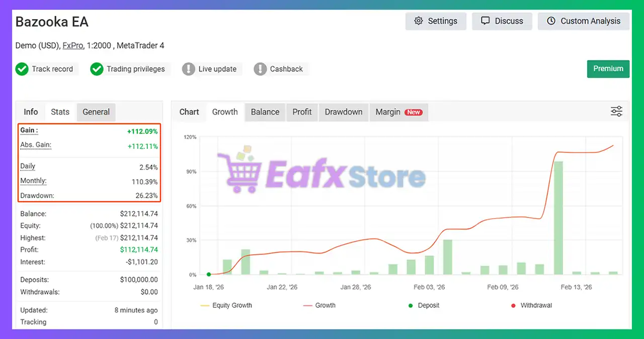This screenshot has width=644, height=339.
Task: Click the Track record verification checkmark
Action: (22, 69)
